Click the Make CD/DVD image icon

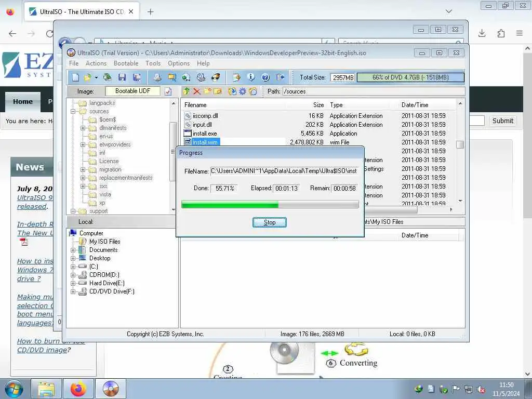click(157, 77)
